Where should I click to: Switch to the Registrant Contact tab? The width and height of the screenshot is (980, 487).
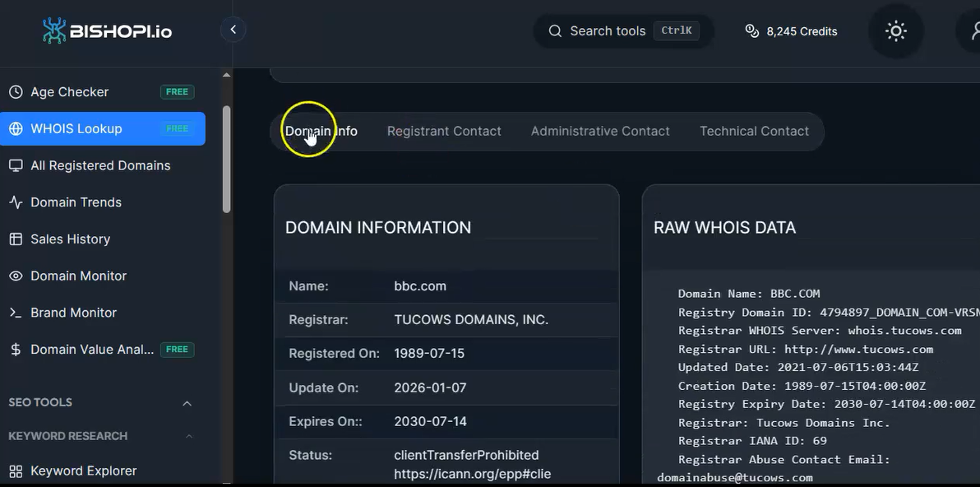click(x=444, y=131)
